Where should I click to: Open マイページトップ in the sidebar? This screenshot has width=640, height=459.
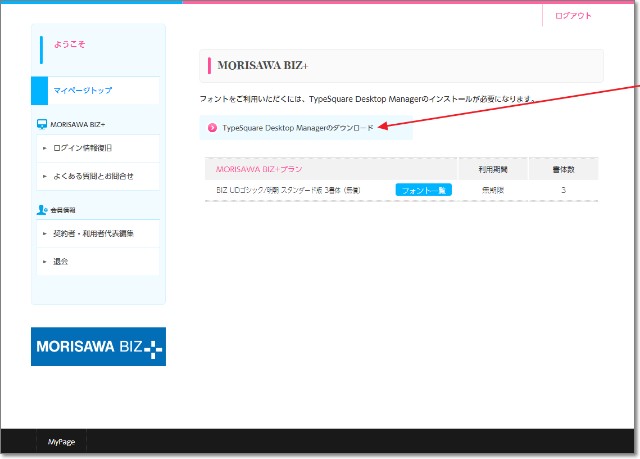(83, 91)
